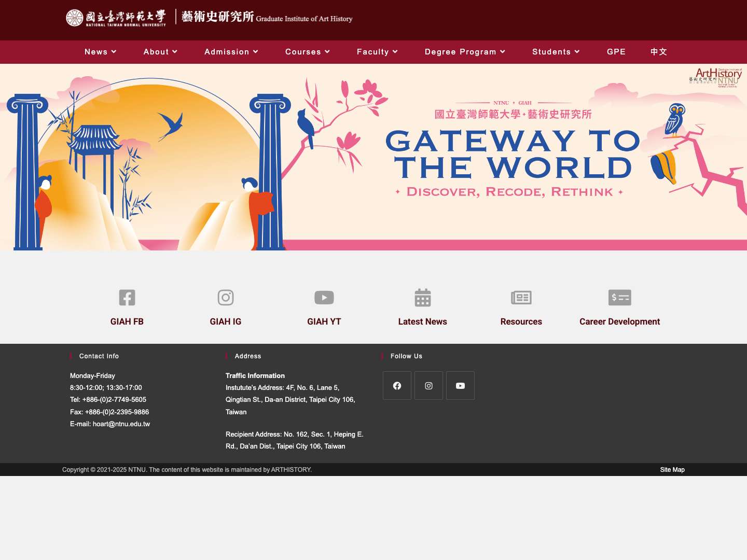
Task: Expand the News dropdown menu
Action: pyautogui.click(x=100, y=52)
